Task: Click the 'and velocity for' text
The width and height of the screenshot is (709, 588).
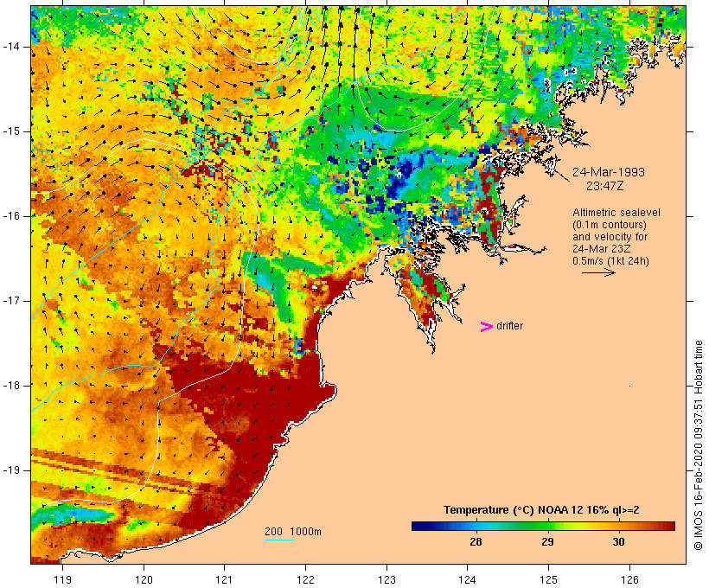Action: click(610, 237)
